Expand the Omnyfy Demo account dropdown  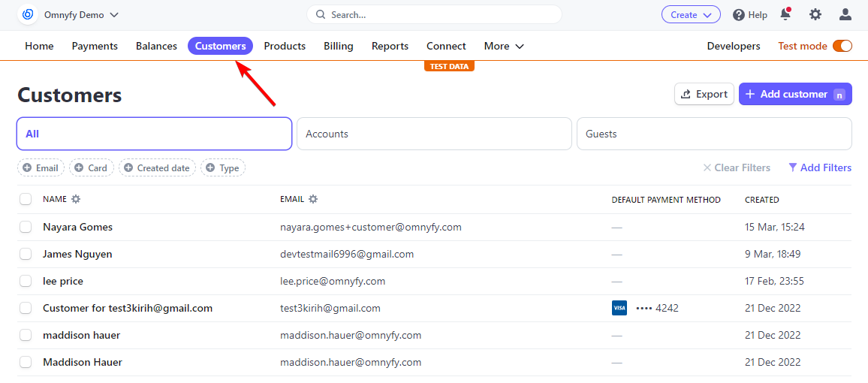(x=81, y=15)
